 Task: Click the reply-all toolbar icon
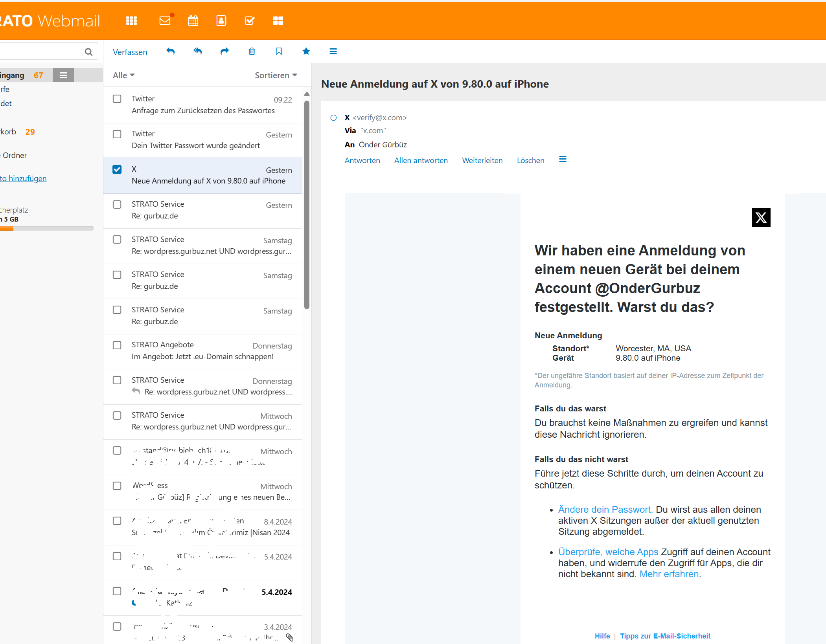pyautogui.click(x=198, y=51)
